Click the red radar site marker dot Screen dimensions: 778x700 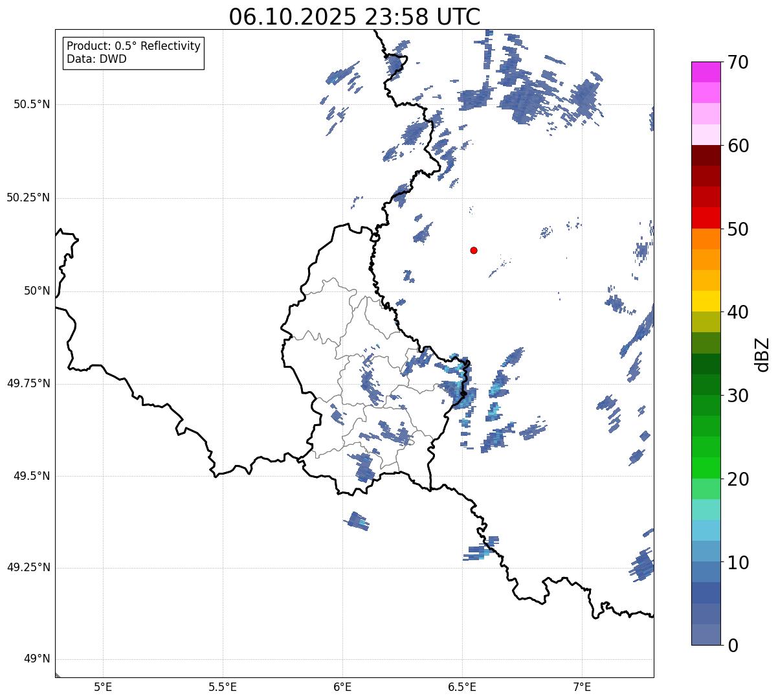point(474,250)
